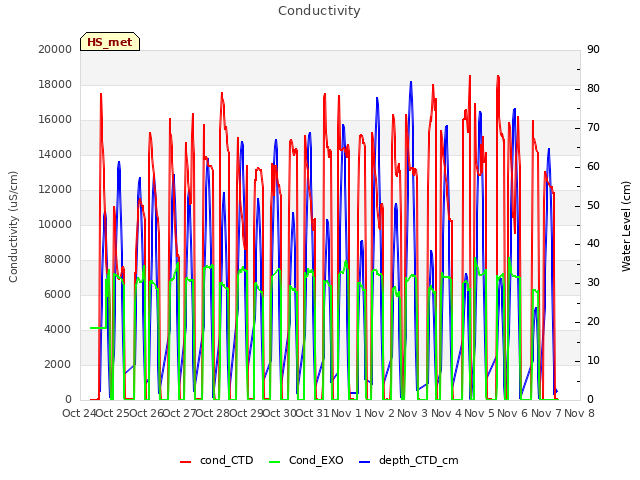
Task: Click the 10000 left axis tick label
Action: pyautogui.click(x=55, y=224)
